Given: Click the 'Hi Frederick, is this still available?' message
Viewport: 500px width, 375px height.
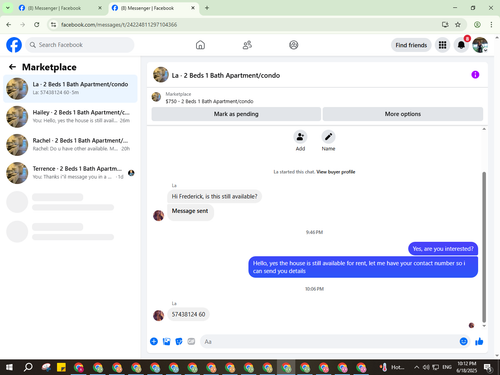Looking at the screenshot, I should [214, 196].
